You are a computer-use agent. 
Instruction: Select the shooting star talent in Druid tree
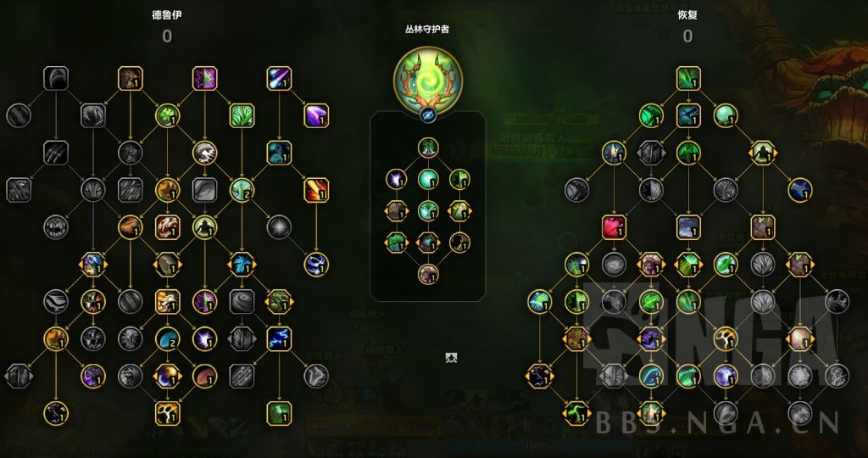[279, 79]
